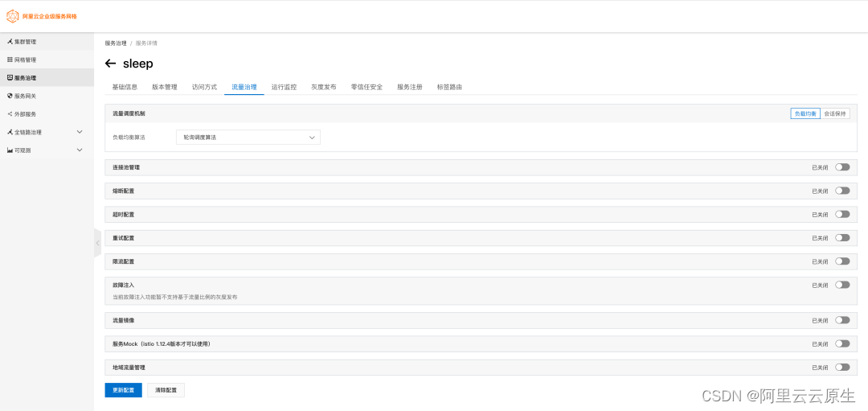Click the 服务治理 sidebar icon
This screenshot has height=411, width=868.
tap(10, 77)
